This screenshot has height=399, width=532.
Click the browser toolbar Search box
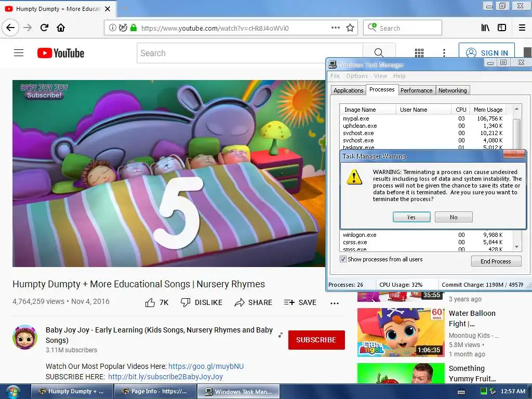click(x=403, y=28)
